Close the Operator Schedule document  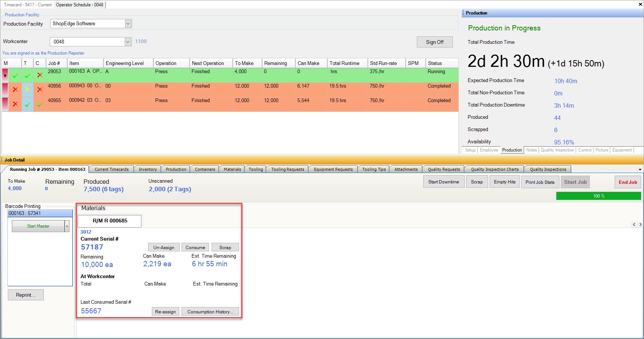(x=640, y=4)
